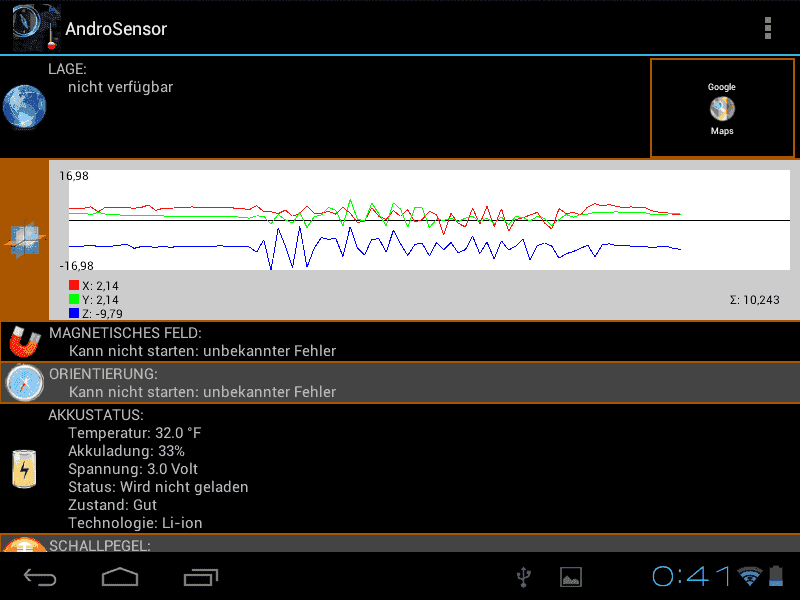800x600 pixels.
Task: Click the red X legend swatch
Action: pos(74,285)
